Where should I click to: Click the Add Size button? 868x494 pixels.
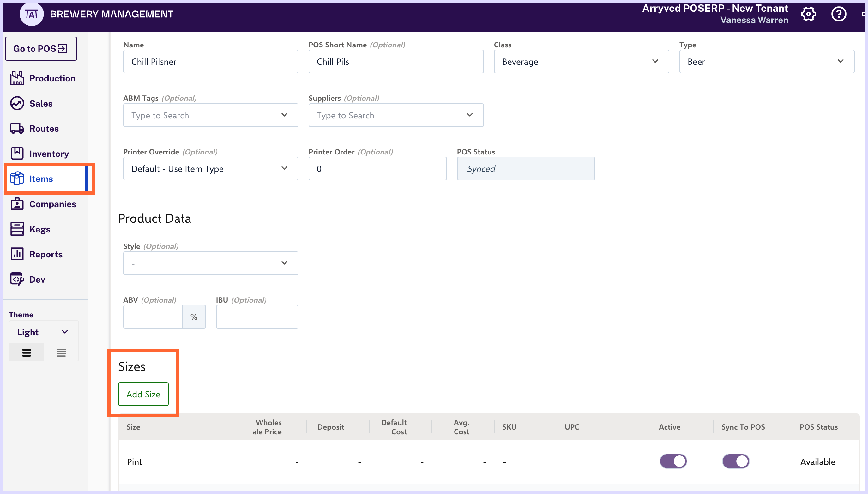tap(143, 394)
